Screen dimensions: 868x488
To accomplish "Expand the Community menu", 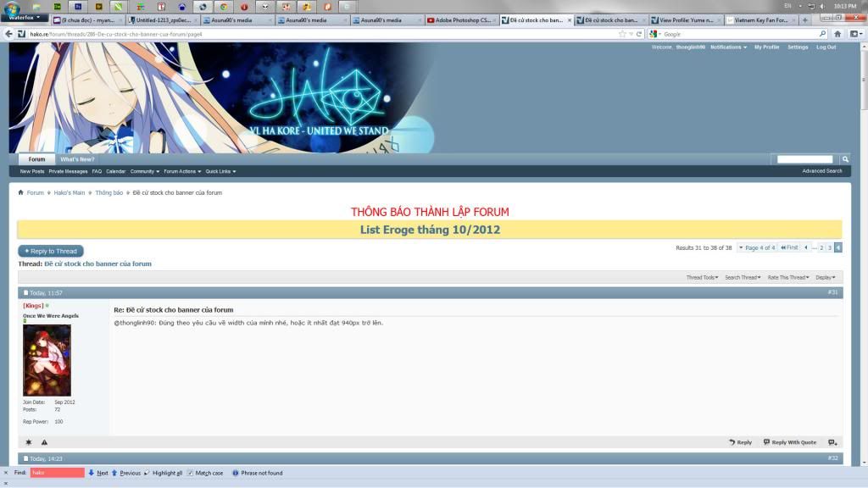I will pos(144,171).
